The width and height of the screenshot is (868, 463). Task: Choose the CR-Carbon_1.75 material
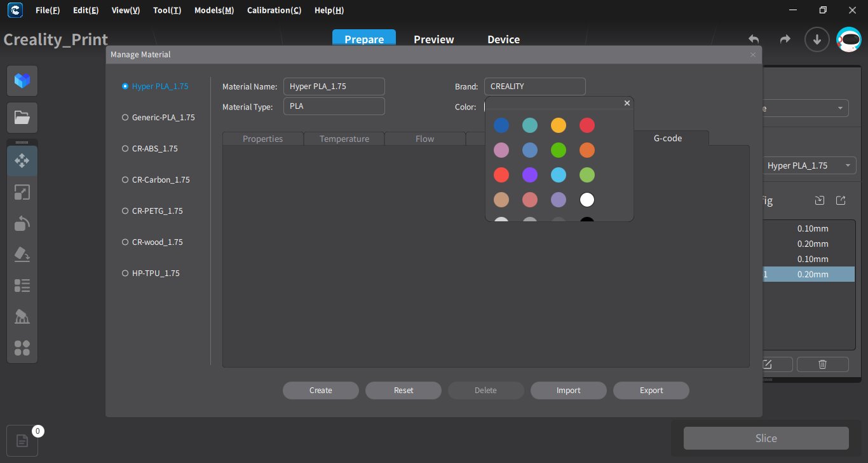[x=156, y=180]
